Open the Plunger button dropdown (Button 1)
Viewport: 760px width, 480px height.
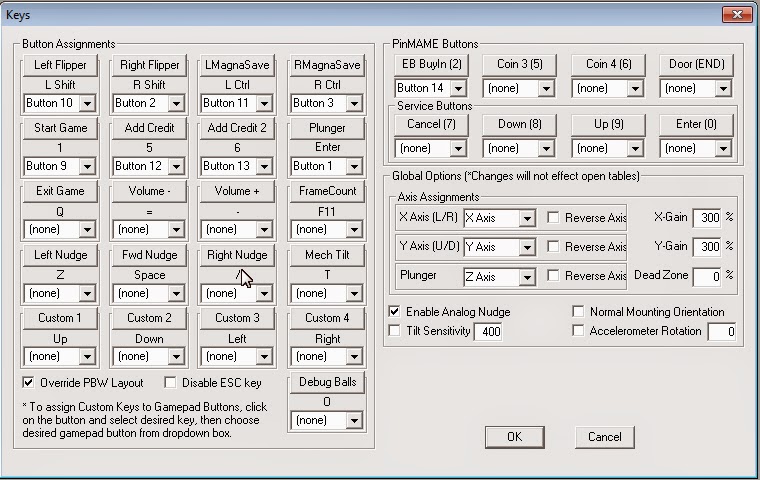click(x=354, y=166)
